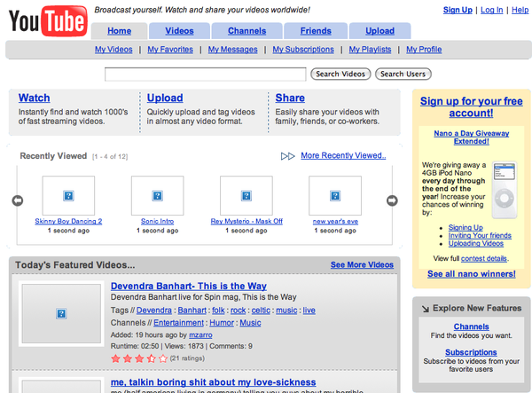Open the Music channel link
This screenshot has height=393, width=532.
[x=250, y=323]
